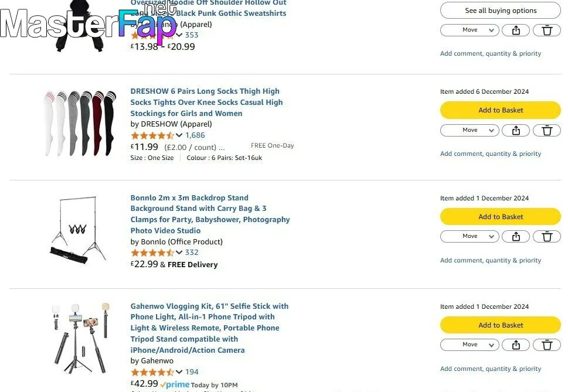Click the Gahenwo tripod product thumbnail
568x392 pixels.
(80, 338)
